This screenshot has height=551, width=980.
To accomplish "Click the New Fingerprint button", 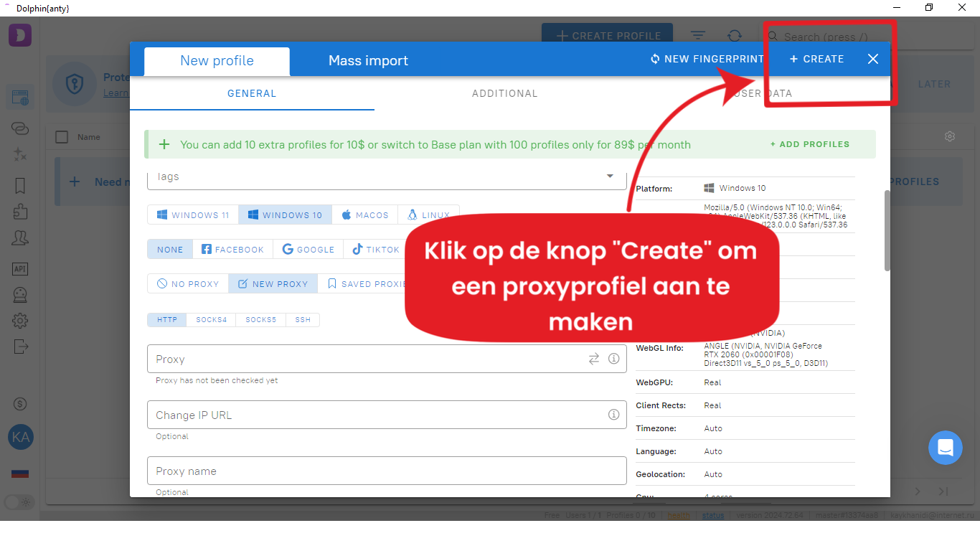I will 707,59.
